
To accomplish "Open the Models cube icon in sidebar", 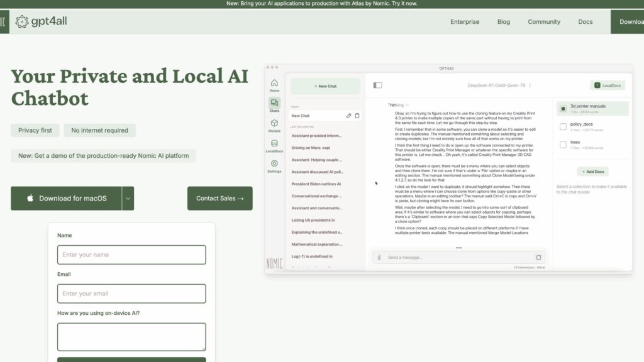I will [x=274, y=123].
